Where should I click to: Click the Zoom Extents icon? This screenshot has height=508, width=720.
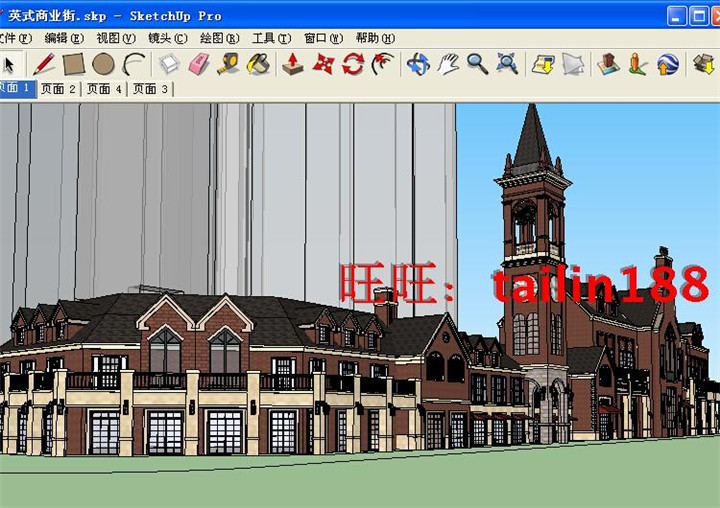(507, 64)
